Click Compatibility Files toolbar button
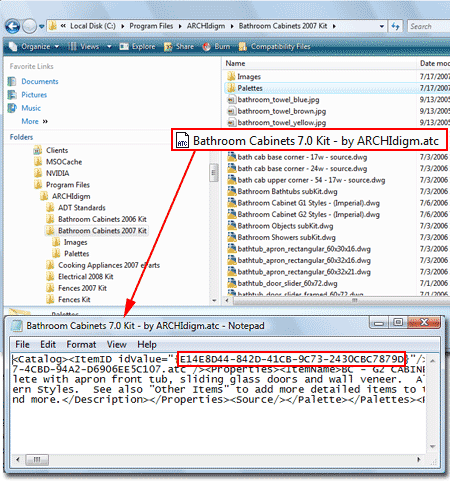 (275, 46)
